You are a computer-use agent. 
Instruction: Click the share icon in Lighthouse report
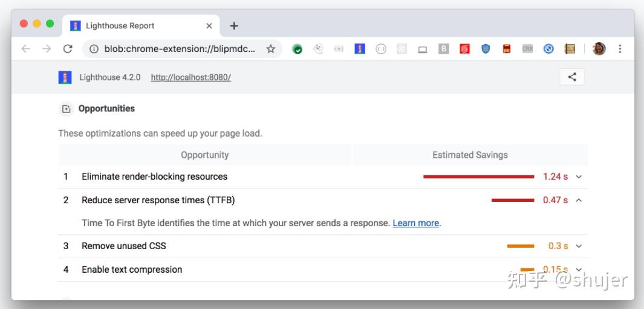572,77
